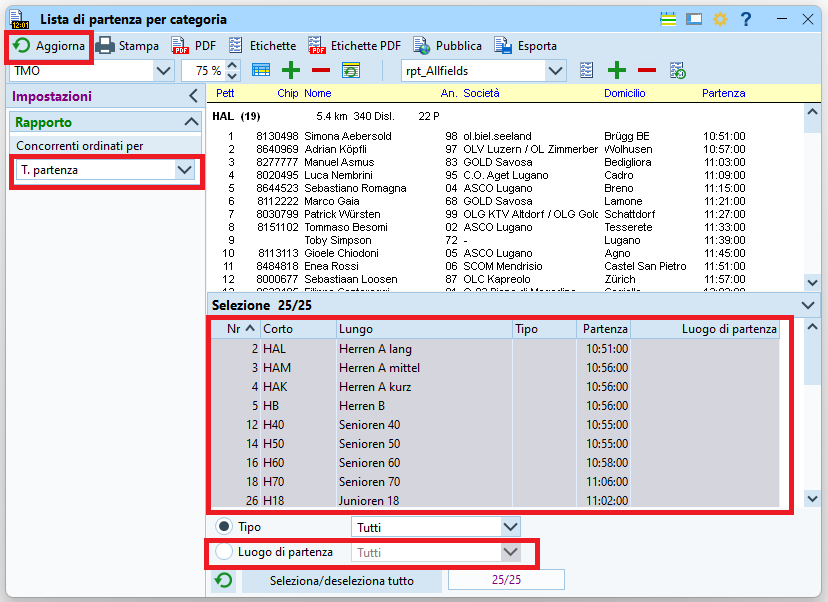Click the Chip column header
This screenshot has height=602, width=828.
[x=288, y=93]
